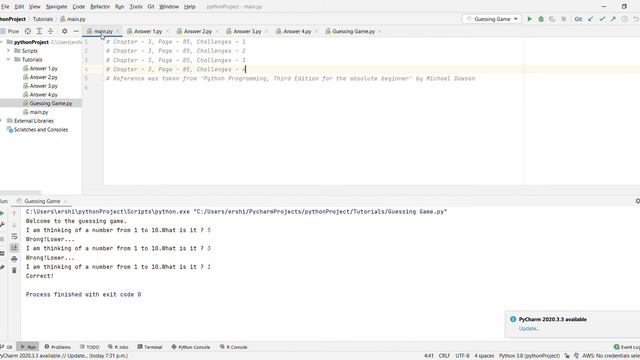This screenshot has height=360, width=640.
Task: Collapse the Tutorials folder
Action: 8,60
